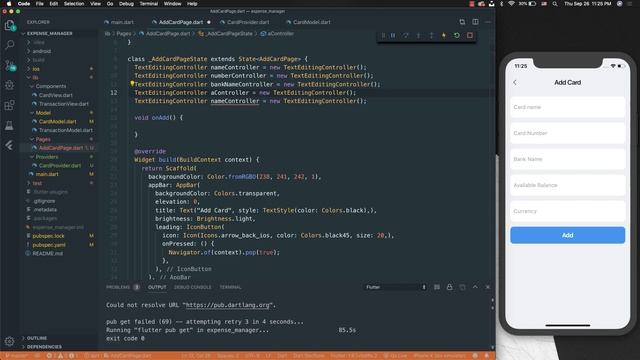Tap the Currency input field
The image size is (640, 360).
(x=567, y=211)
